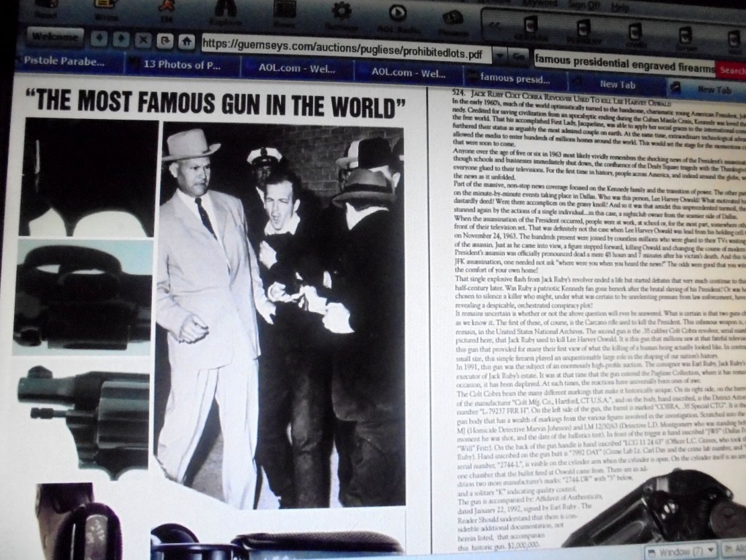Click the 'famous presidential engraved firearms' search field
The height and width of the screenshot is (560, 746).
[624, 64]
